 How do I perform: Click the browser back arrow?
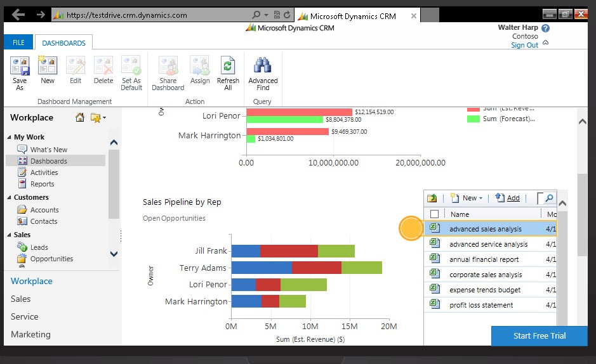[x=18, y=15]
